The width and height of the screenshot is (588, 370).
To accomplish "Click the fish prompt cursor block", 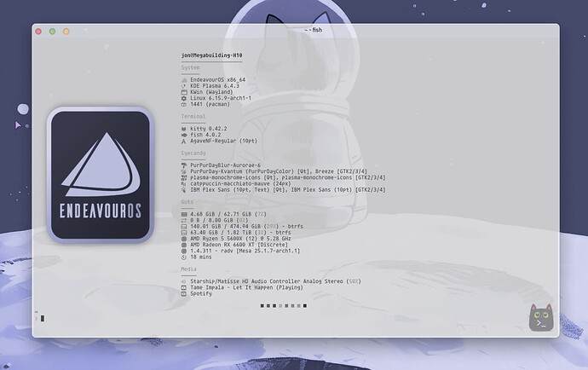I will (x=43, y=319).
